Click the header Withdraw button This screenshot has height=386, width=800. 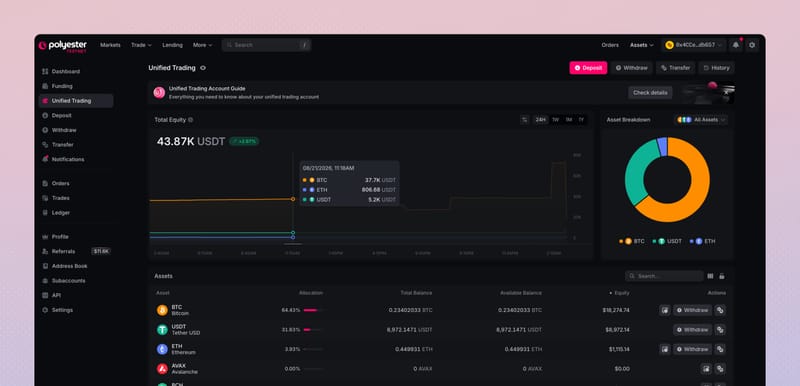click(x=631, y=68)
